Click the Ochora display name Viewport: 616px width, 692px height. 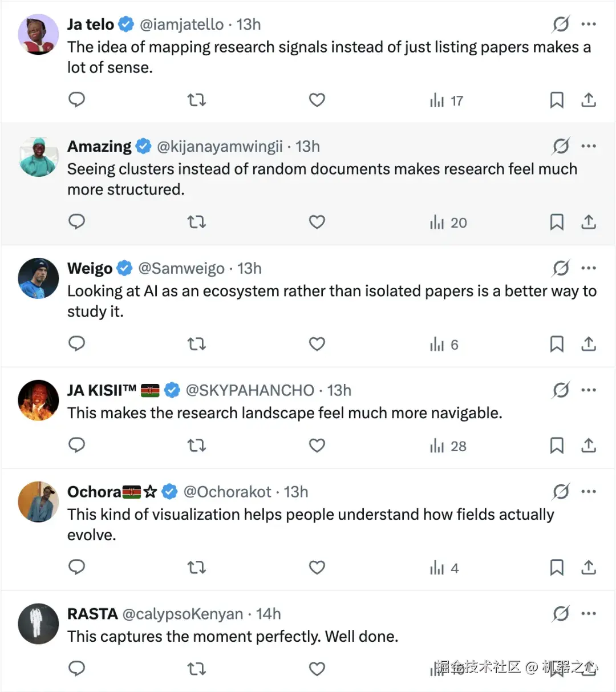coord(94,492)
